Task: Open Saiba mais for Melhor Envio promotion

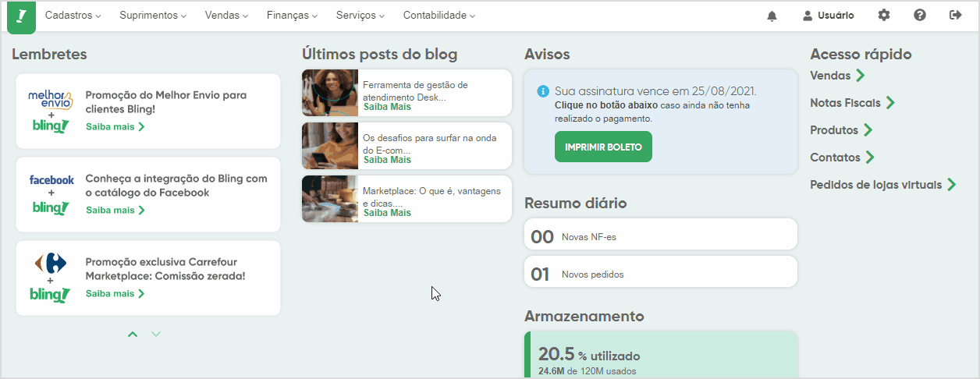Action: point(115,126)
